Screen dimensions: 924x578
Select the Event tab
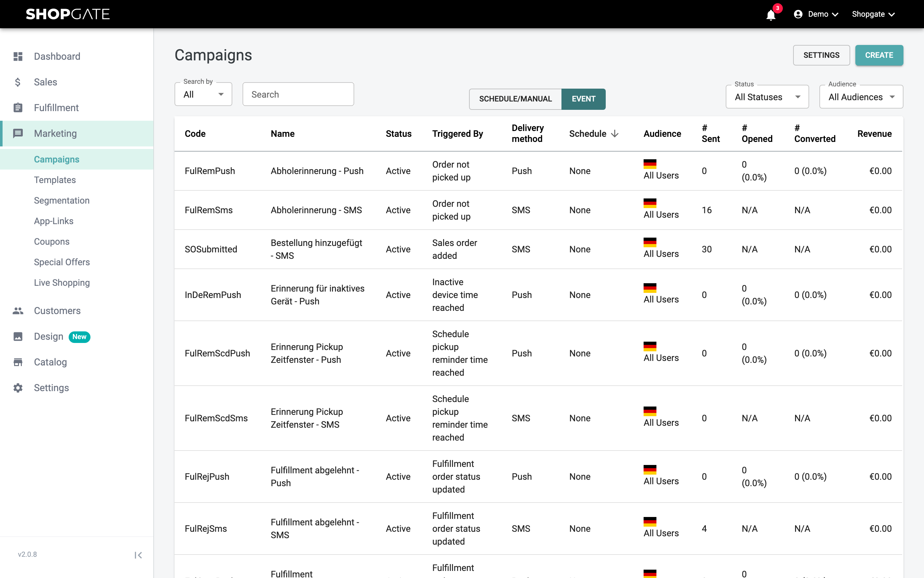(x=583, y=99)
